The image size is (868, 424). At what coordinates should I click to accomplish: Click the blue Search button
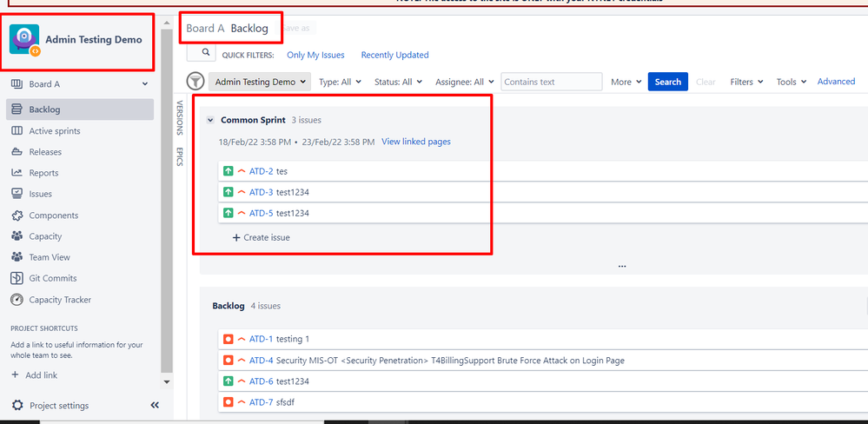(x=667, y=82)
